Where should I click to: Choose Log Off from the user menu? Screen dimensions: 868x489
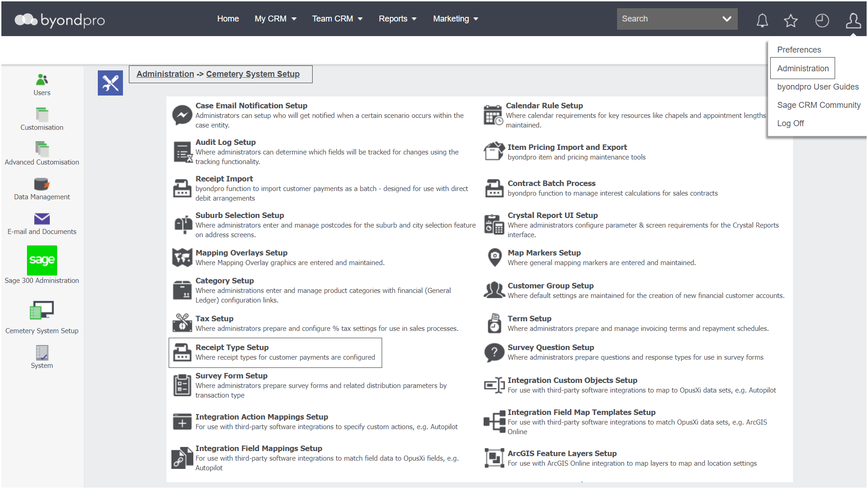[790, 123]
